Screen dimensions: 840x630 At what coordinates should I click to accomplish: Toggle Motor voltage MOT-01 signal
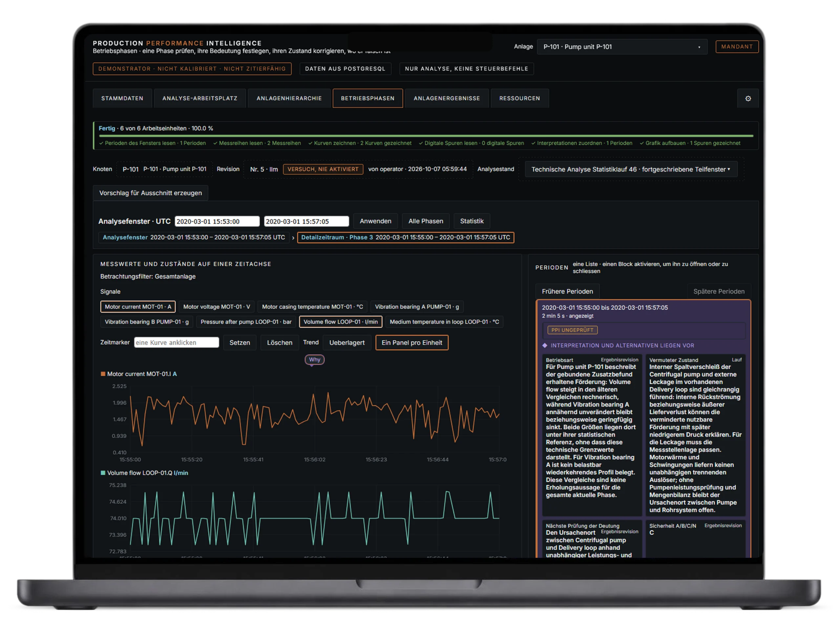coord(217,306)
